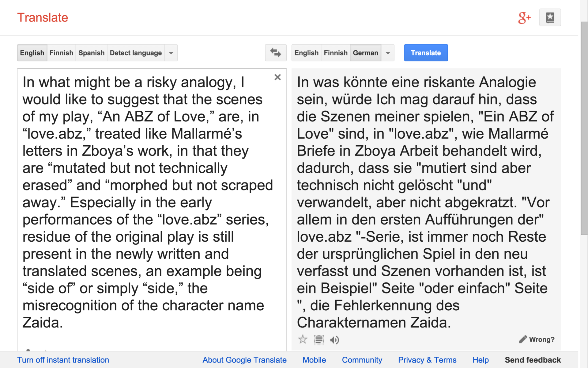Expand the target language dropdown arrow
588x368 pixels.
coord(388,53)
